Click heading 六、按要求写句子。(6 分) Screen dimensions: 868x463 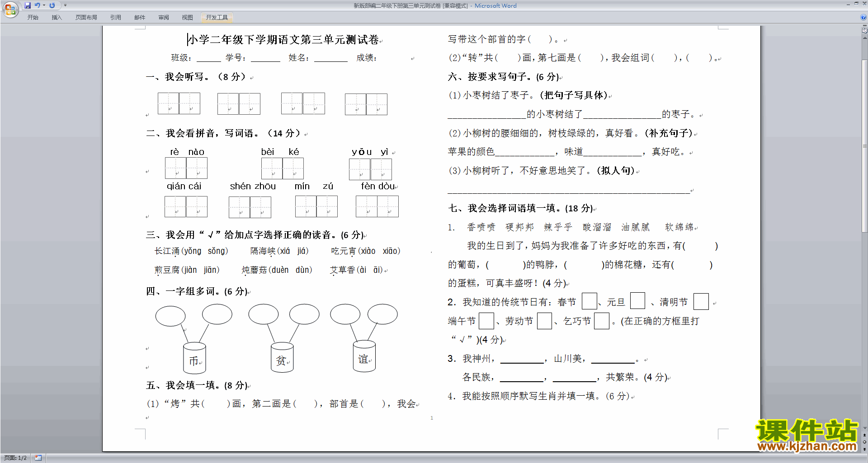(x=504, y=77)
